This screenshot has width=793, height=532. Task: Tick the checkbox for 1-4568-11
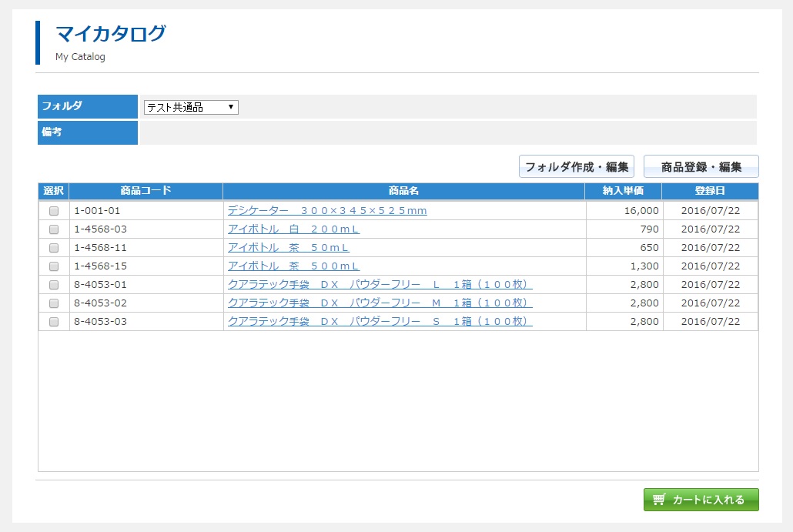(x=54, y=248)
